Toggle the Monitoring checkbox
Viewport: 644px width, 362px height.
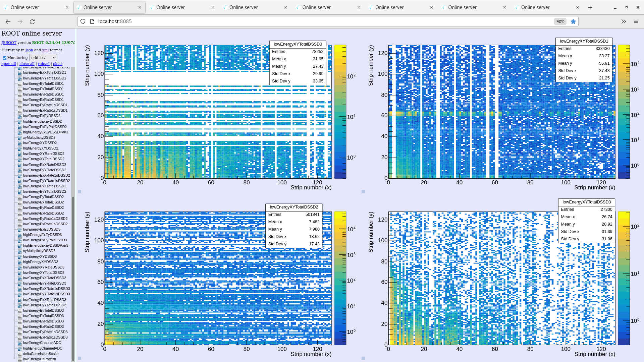tap(4, 58)
